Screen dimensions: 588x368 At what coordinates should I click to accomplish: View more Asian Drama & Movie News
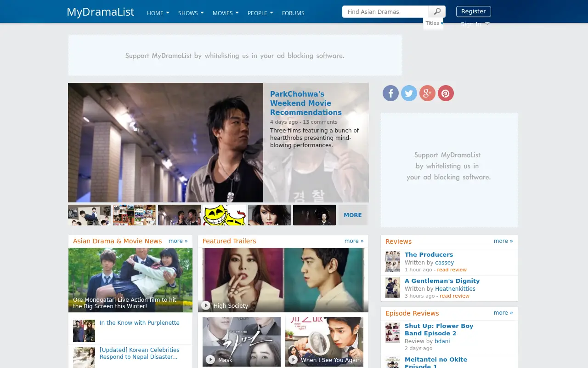(178, 241)
